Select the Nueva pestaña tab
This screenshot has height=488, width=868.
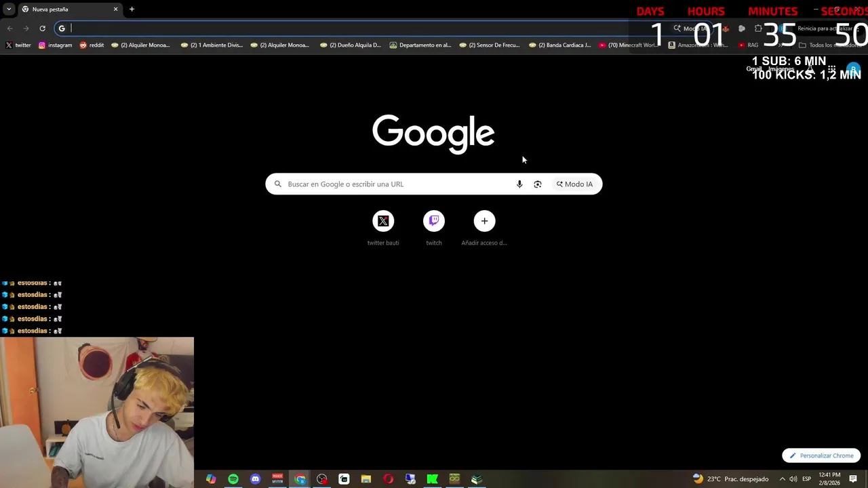tap(69, 9)
